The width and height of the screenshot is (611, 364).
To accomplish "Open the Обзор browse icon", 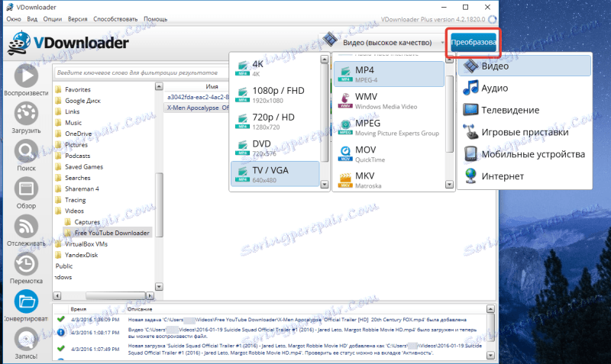I will coord(26,188).
